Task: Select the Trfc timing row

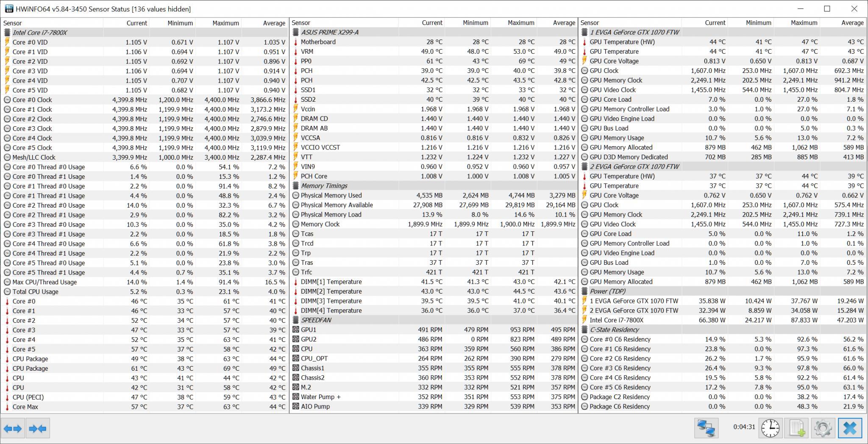Action: (x=434, y=272)
